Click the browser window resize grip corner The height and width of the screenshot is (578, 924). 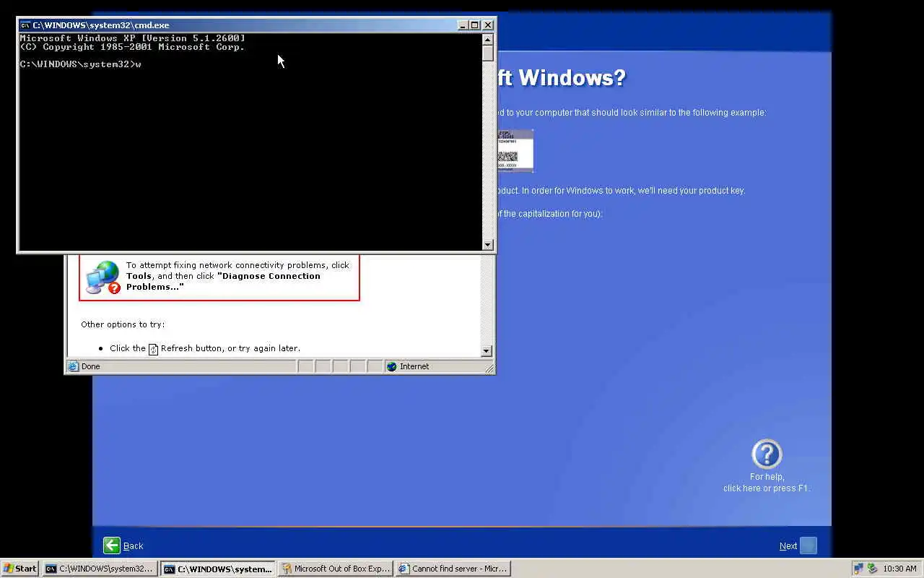490,368
